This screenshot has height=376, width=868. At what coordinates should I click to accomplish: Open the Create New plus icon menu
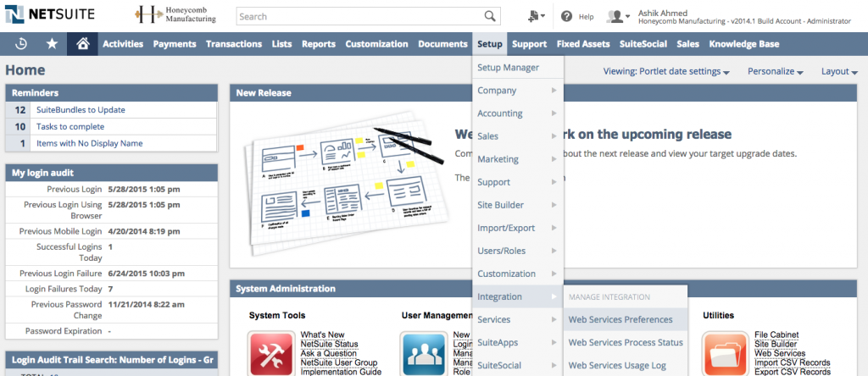coord(537,17)
